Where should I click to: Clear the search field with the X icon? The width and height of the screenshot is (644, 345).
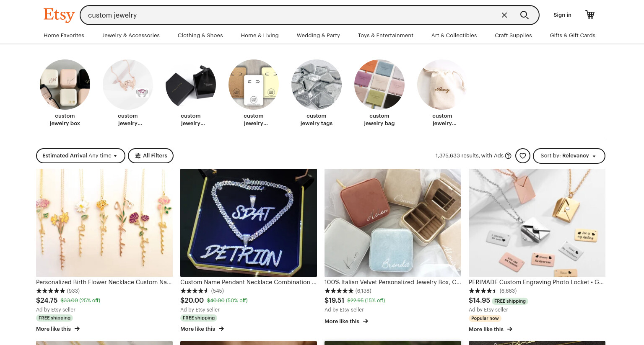coord(504,15)
